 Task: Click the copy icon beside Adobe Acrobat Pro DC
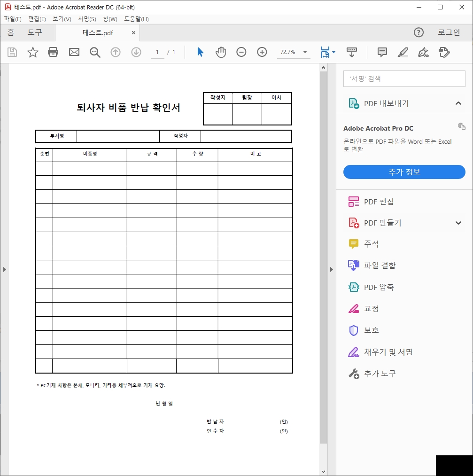coord(461,126)
